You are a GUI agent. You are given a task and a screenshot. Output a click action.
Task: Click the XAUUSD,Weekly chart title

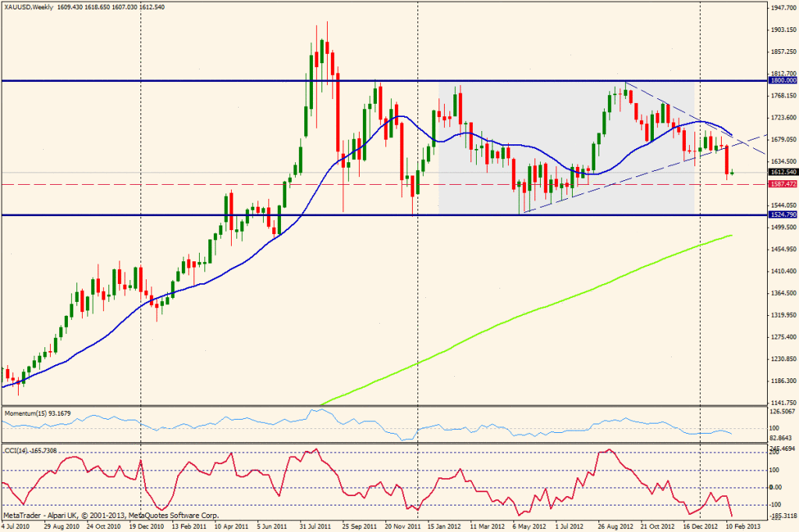(x=31, y=5)
